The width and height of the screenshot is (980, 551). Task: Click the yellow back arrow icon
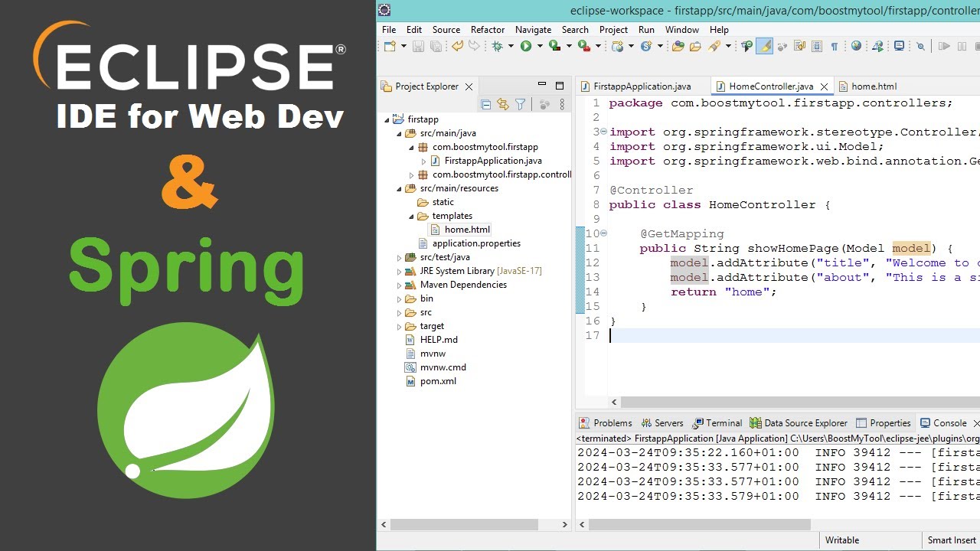(x=458, y=47)
